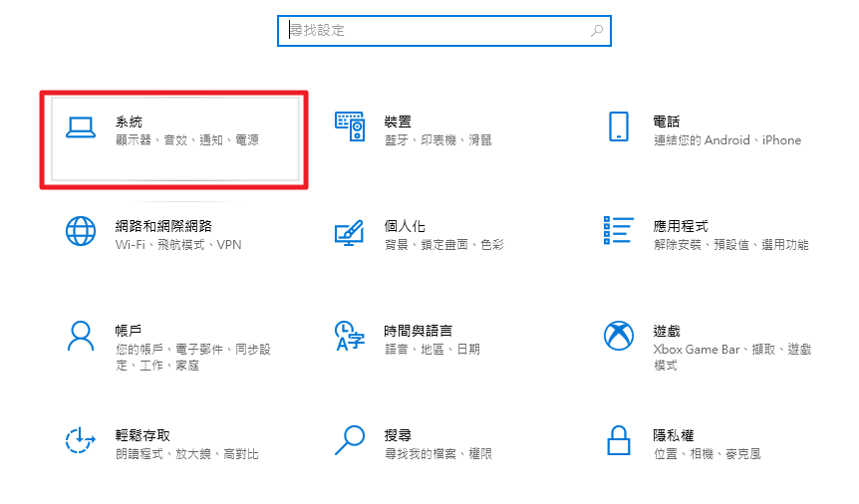Click the 網路和網際網路 globe icon
The width and height of the screenshot is (859, 504).
pos(81,231)
